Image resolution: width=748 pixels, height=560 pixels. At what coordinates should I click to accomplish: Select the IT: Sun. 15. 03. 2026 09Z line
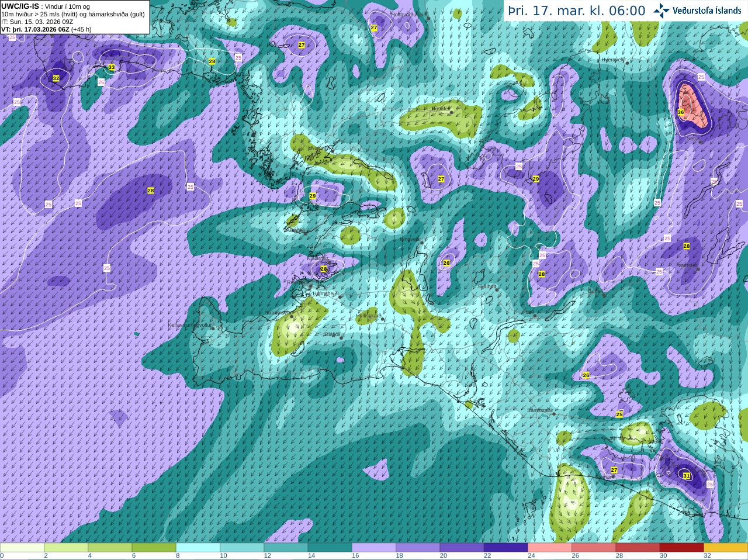[x=37, y=22]
